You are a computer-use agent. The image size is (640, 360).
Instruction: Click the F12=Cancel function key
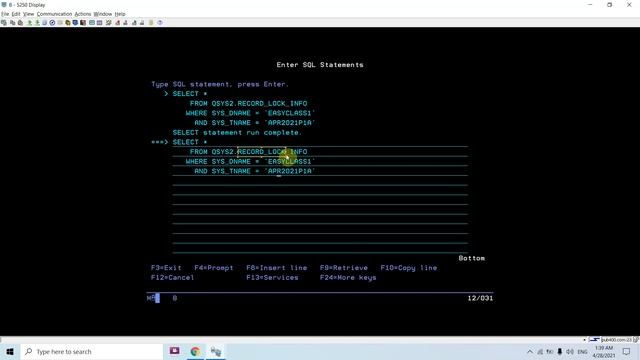pos(173,278)
